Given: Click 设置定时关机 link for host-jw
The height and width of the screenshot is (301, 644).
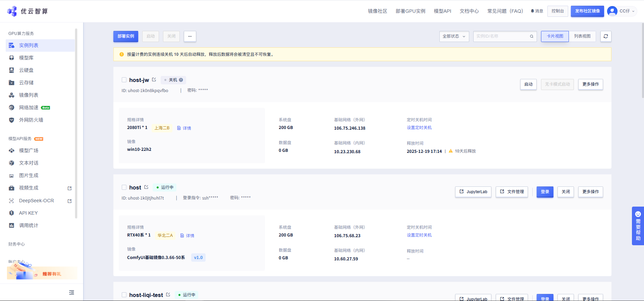Looking at the screenshot, I should [x=419, y=128].
